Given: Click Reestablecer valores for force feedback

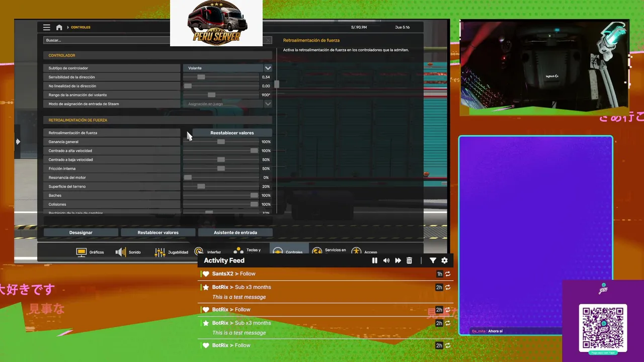Looking at the screenshot, I should [x=232, y=133].
